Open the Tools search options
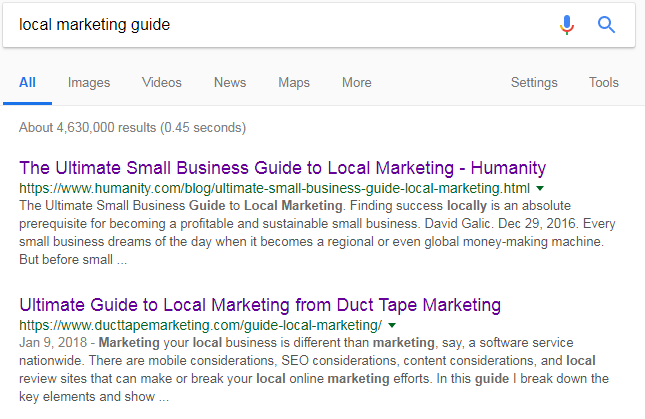This screenshot has height=419, width=645. pos(603,83)
